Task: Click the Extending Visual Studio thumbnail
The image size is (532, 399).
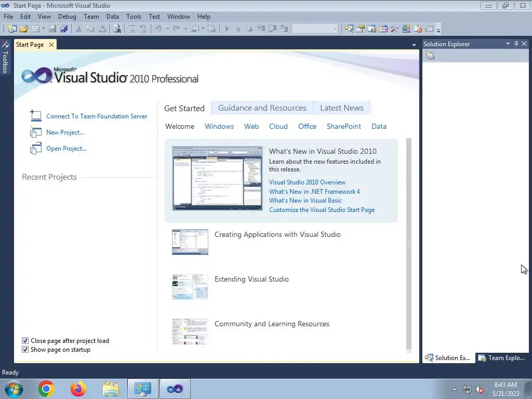Action: point(190,287)
